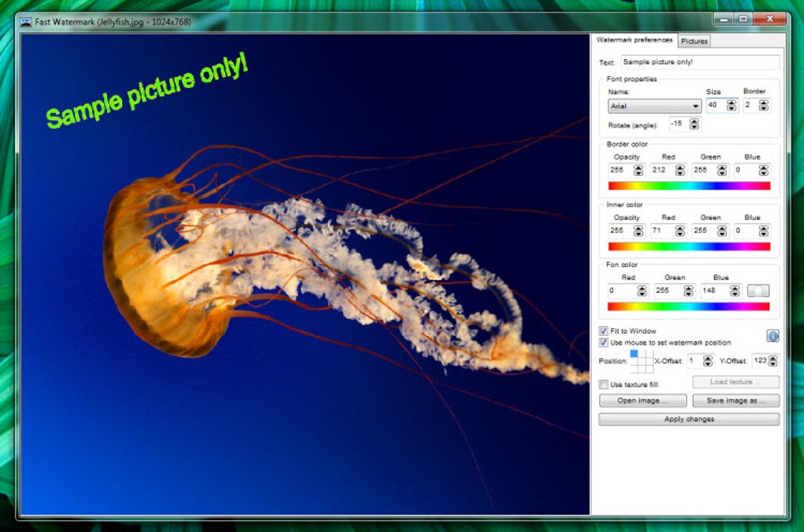This screenshot has width=804, height=532.
Task: Minimize the Fast Watermark window
Action: (x=724, y=20)
